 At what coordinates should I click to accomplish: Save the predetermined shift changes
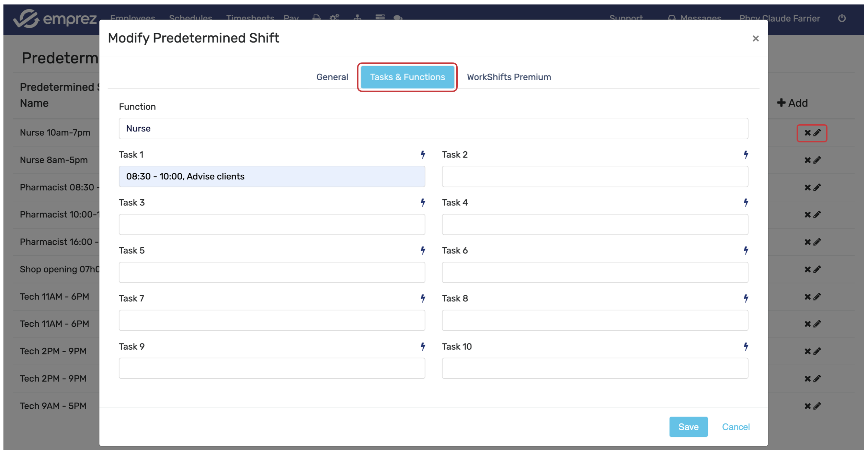[688, 427]
